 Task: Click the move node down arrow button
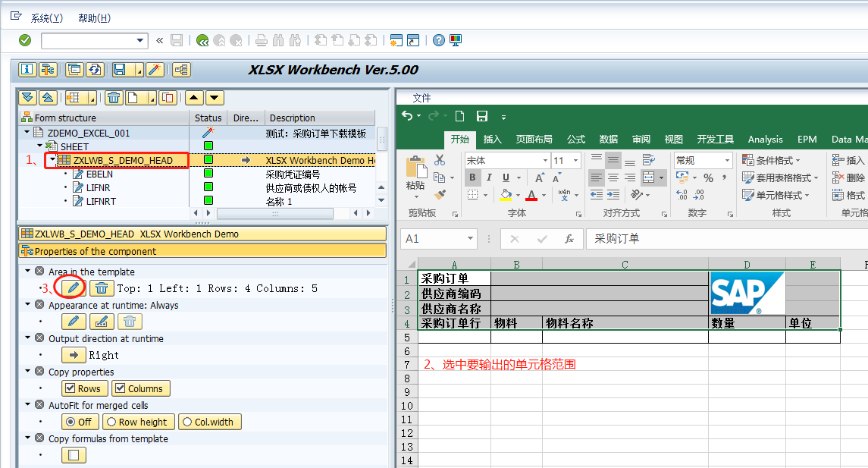[x=215, y=98]
